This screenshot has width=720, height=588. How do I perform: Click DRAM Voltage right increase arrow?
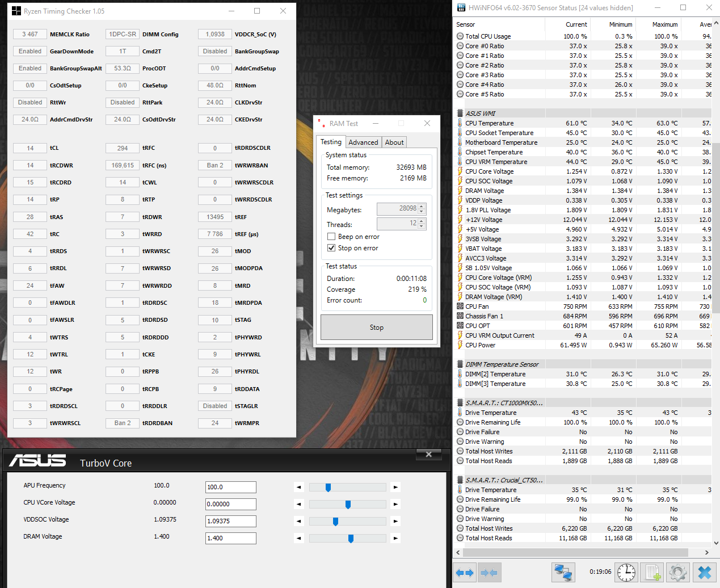[395, 538]
